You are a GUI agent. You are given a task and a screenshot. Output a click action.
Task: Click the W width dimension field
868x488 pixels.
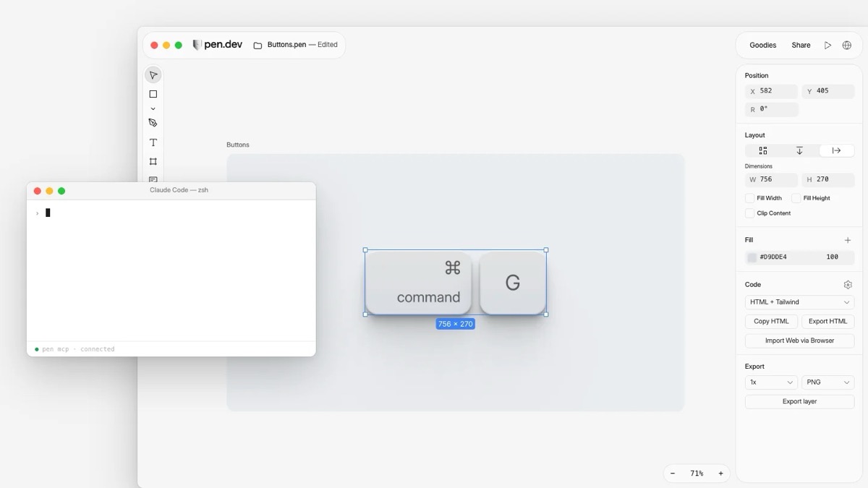coord(771,179)
